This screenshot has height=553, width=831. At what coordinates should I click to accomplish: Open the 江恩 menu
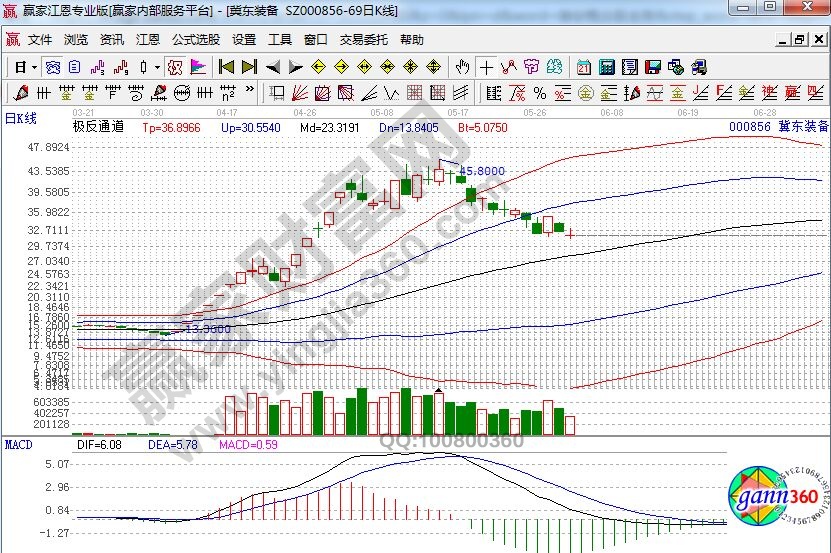point(148,40)
